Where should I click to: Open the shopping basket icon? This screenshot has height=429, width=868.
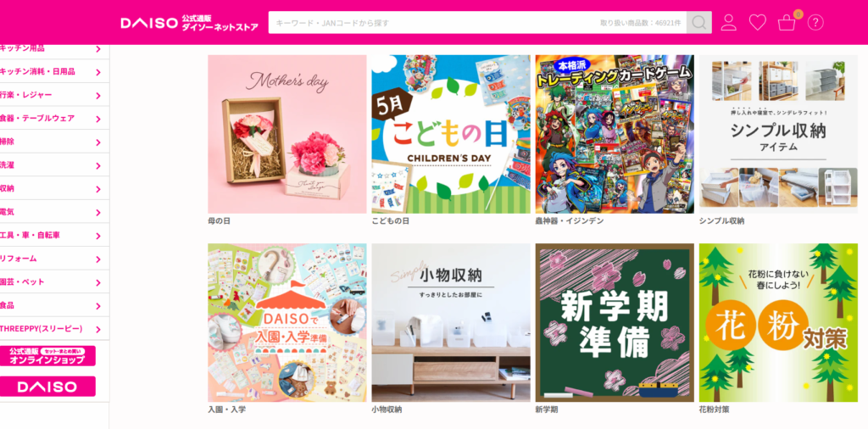(787, 23)
